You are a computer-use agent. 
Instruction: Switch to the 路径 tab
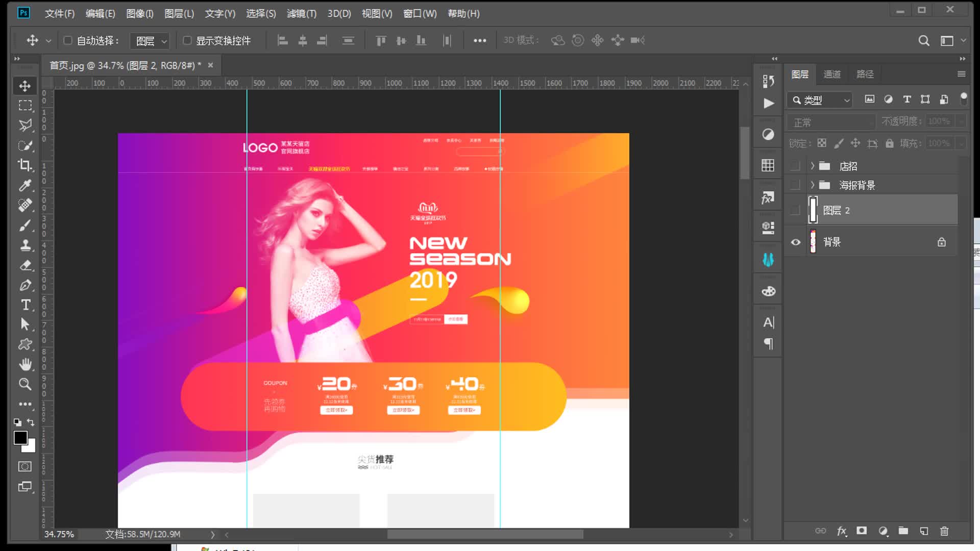(x=865, y=74)
